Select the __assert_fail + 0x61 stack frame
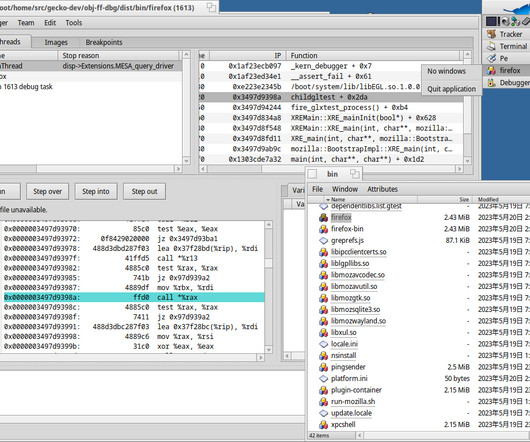Screen dimensions: 530x442 tap(331, 76)
